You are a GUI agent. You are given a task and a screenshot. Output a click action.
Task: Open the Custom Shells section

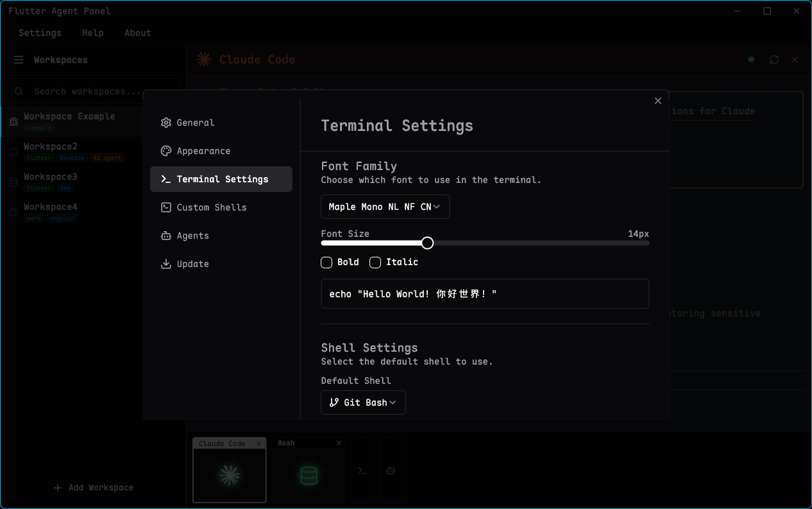pos(221,207)
